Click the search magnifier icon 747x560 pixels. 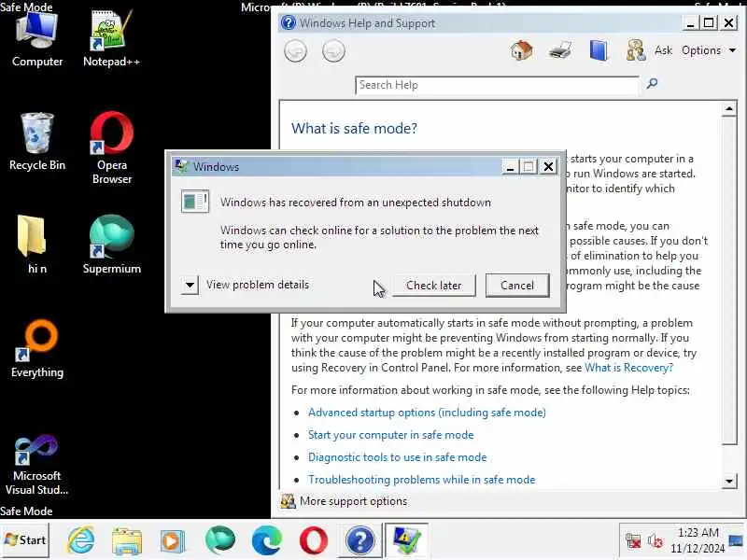[652, 84]
